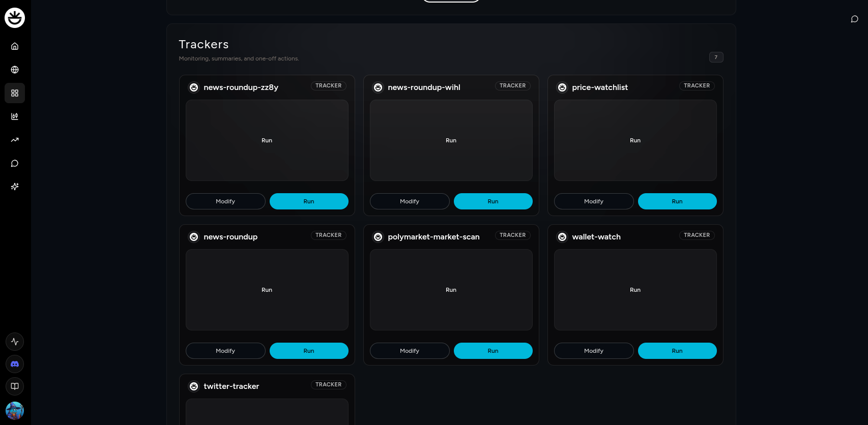
Task: Click the trending arrow icon
Action: 15,140
